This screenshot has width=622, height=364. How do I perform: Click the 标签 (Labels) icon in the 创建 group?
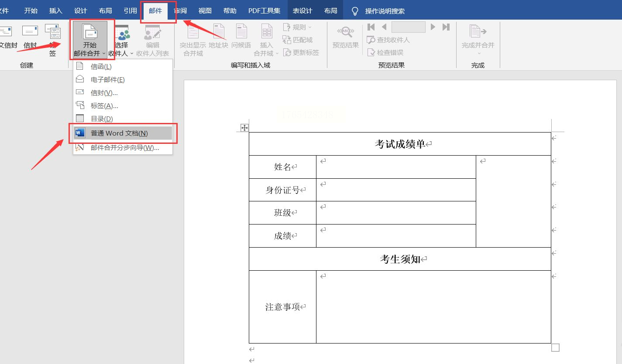coord(53,33)
